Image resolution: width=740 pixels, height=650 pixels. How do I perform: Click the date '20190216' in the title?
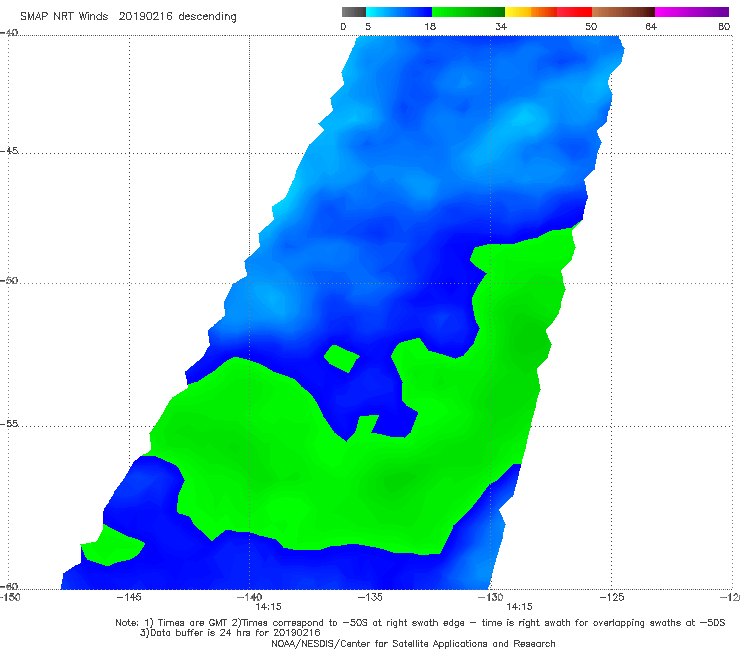pyautogui.click(x=145, y=16)
